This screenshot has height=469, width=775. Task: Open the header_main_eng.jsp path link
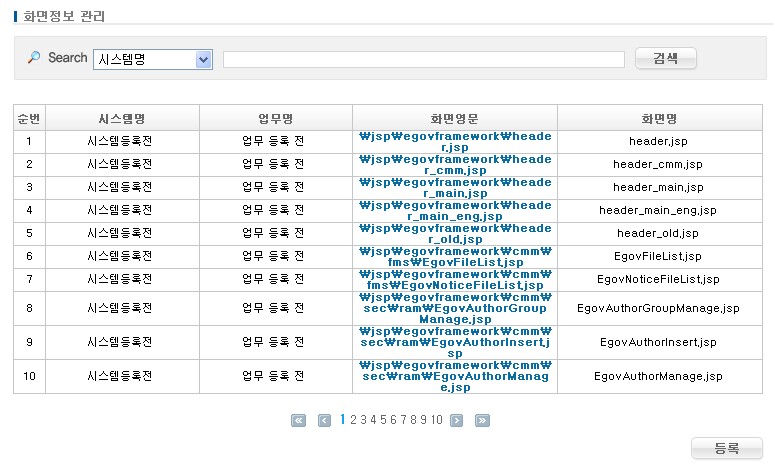(454, 210)
